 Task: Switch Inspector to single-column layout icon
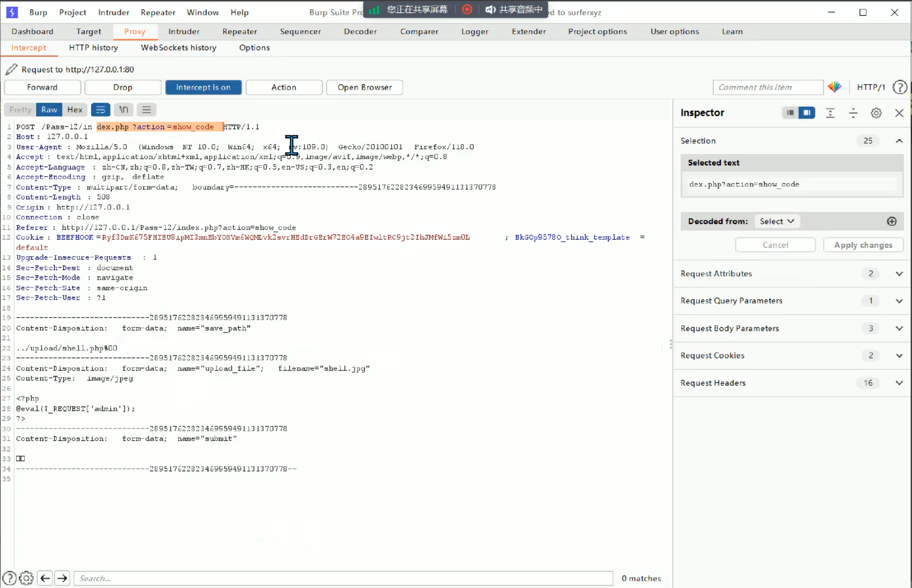point(790,113)
